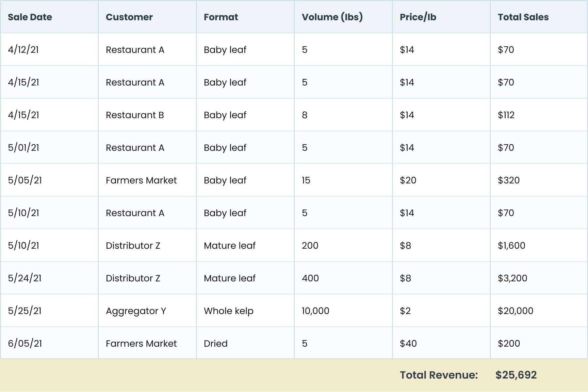This screenshot has height=392, width=588.
Task: Select the Aggregator Y customer cell
Action: [x=136, y=311]
